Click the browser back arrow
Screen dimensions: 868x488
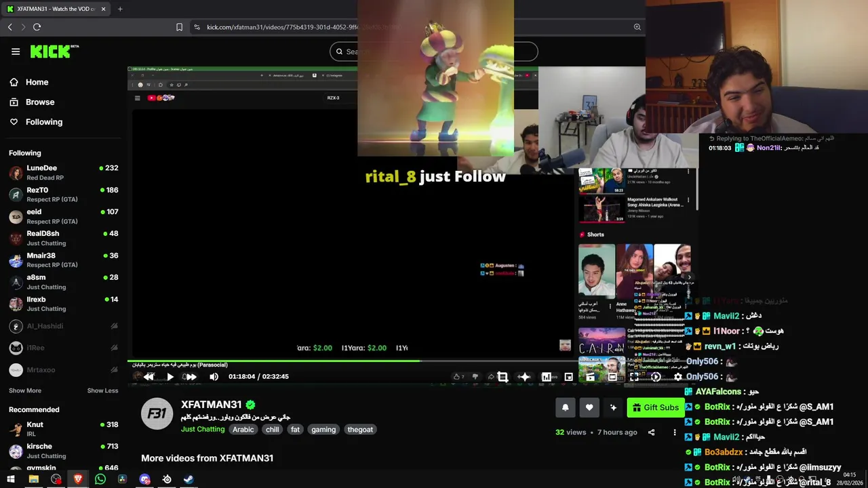pyautogui.click(x=9, y=27)
